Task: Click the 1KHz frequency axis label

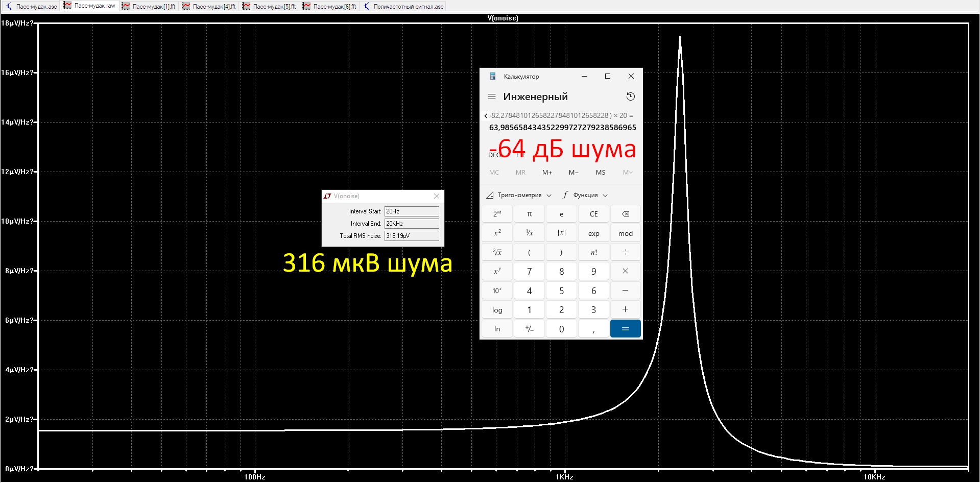Action: point(564,477)
